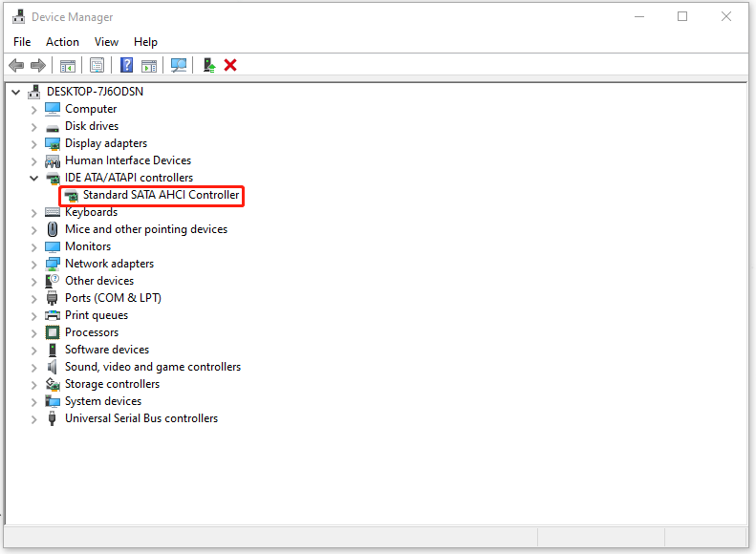Click the Sound, video speaker icon
The height and width of the screenshot is (554, 756).
tap(52, 367)
